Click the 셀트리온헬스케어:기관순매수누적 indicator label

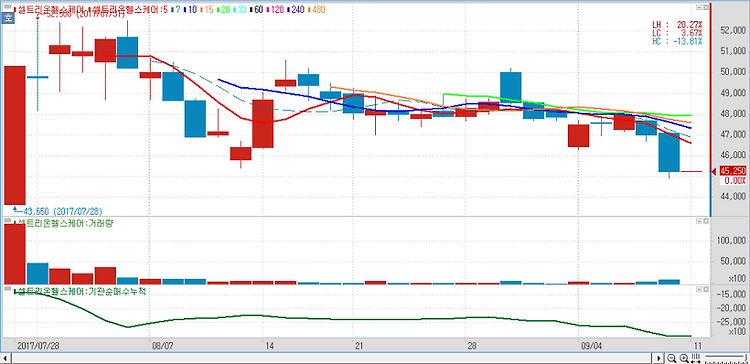tap(80, 291)
